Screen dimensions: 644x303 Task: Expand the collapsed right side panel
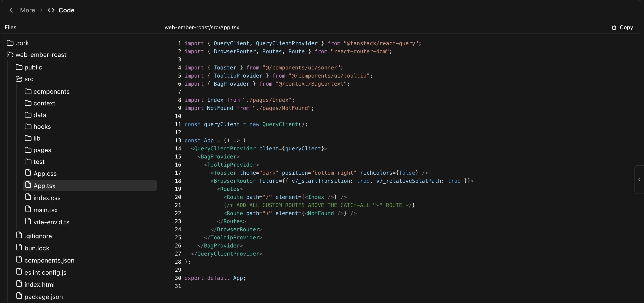pyautogui.click(x=639, y=180)
